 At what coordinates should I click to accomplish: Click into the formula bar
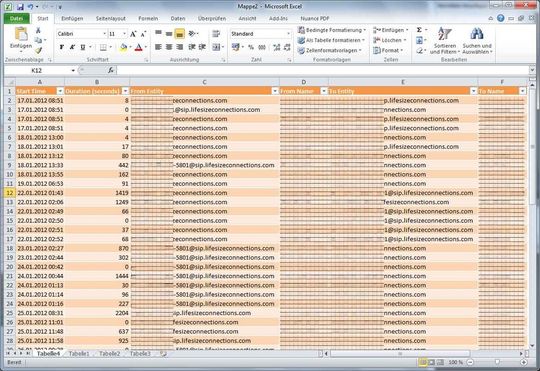click(323, 70)
